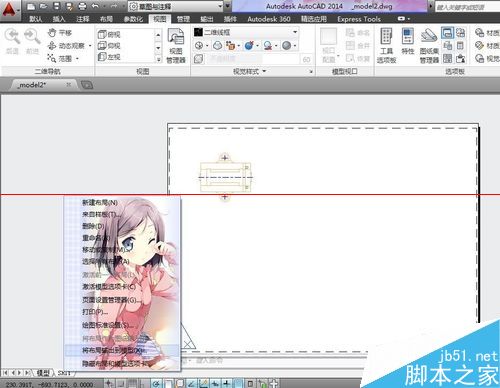This screenshot has height=388, width=500.
Task: Click the Redo arrow icon
Action: 113,6
